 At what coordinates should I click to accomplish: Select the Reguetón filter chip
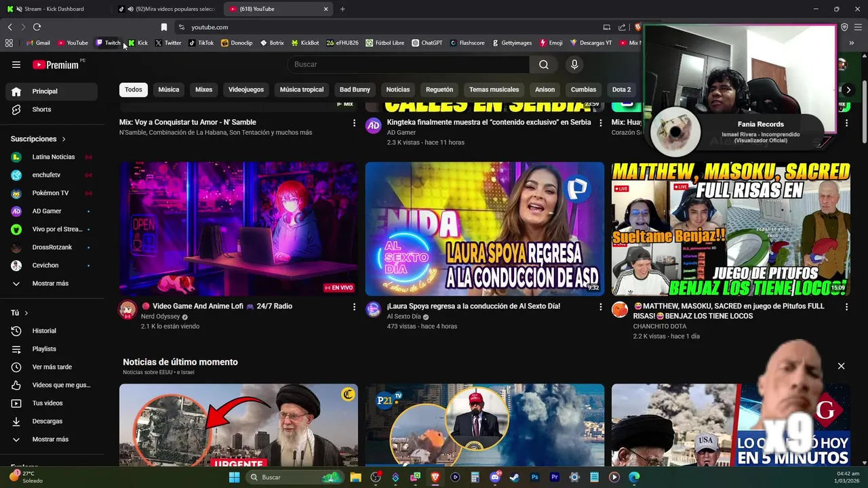pos(439,89)
